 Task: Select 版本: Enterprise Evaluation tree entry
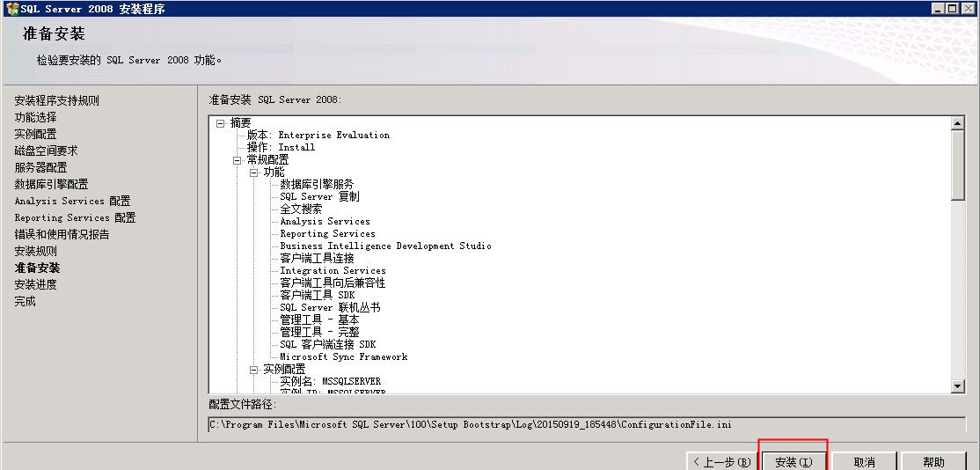318,136
